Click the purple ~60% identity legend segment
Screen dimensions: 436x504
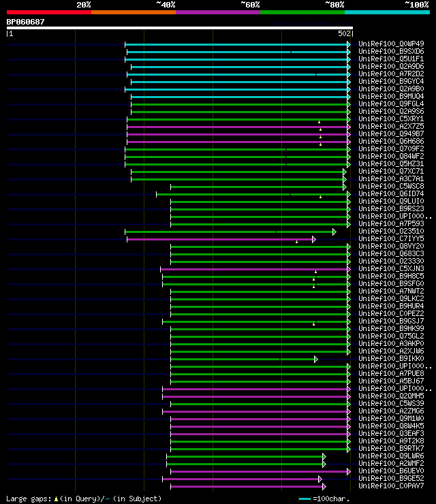[218, 12]
